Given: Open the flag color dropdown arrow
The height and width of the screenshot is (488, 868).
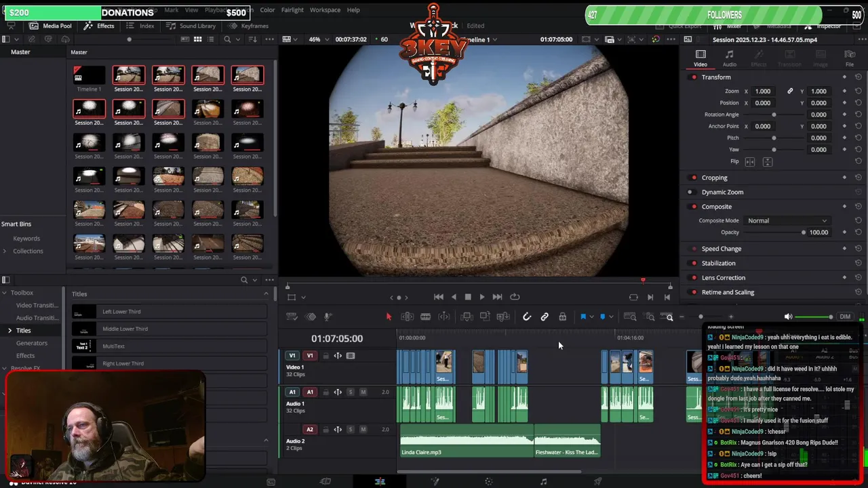Looking at the screenshot, I should click(591, 317).
